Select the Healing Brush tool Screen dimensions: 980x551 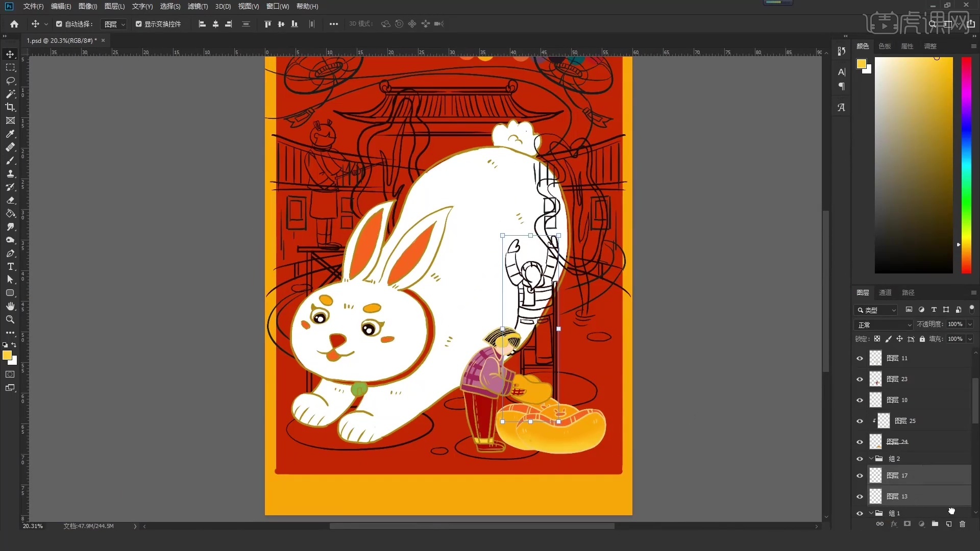[x=10, y=147]
